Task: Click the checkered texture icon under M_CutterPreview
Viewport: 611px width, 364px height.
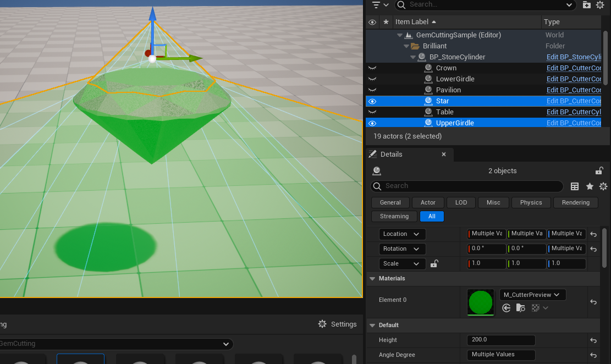Action: [536, 308]
